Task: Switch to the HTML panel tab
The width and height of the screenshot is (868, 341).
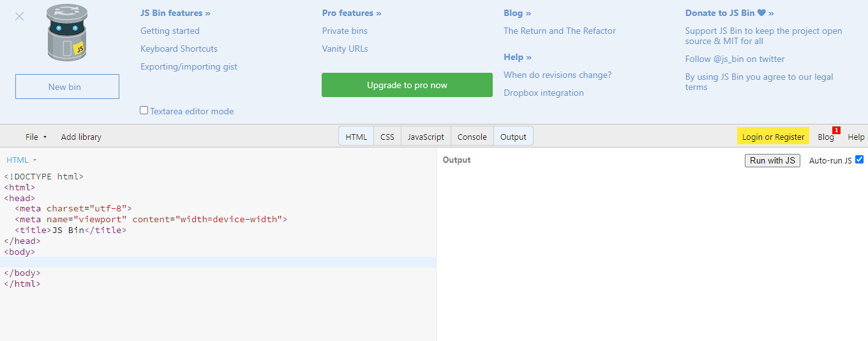Action: 356,137
